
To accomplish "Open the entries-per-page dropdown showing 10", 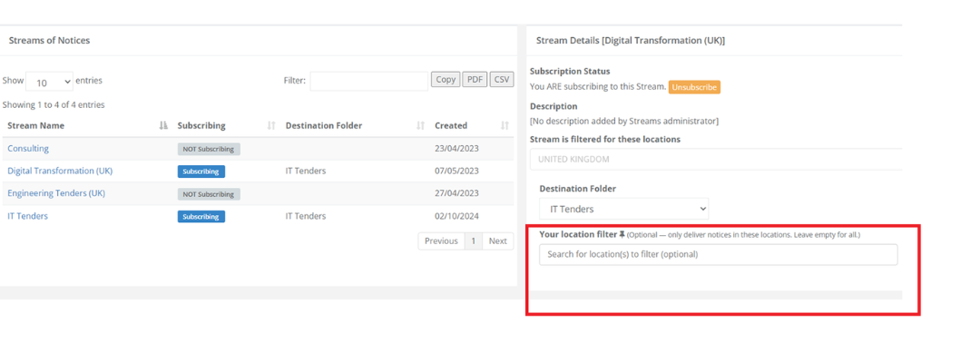I will [x=49, y=82].
